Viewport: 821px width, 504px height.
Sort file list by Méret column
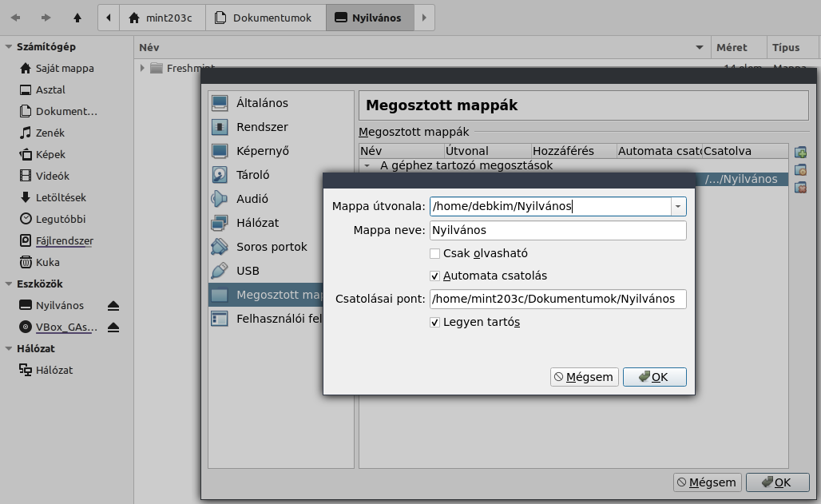739,47
